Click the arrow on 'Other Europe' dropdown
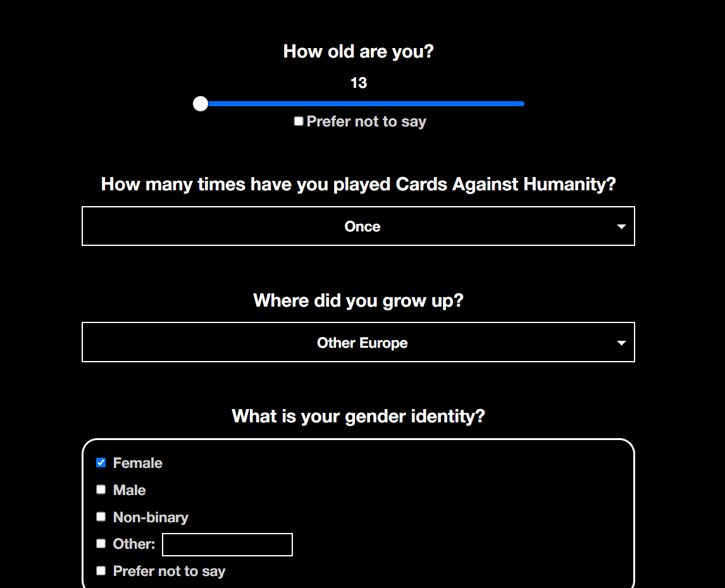 click(x=621, y=343)
